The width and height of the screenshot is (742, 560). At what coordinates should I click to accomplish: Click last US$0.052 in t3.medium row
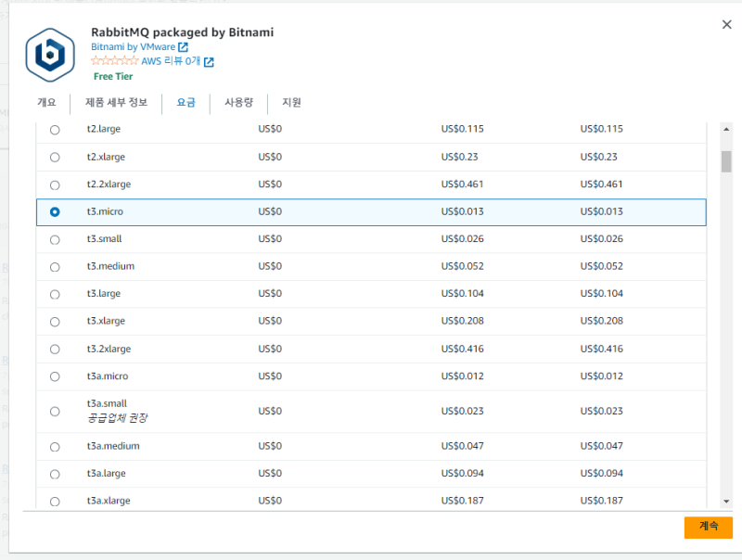(601, 266)
